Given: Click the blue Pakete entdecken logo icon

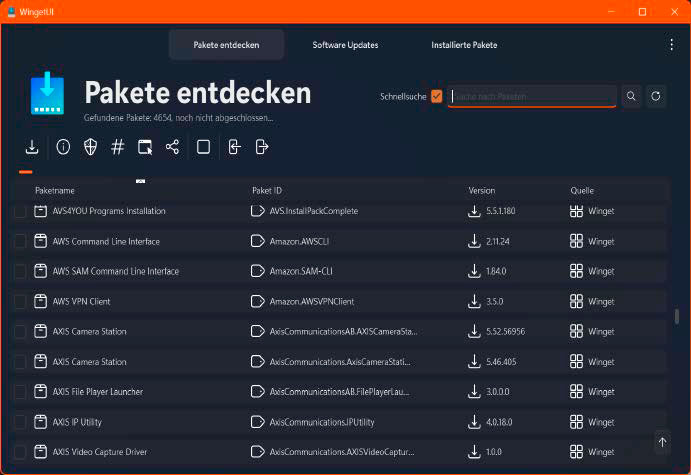Looking at the screenshot, I should (47, 93).
